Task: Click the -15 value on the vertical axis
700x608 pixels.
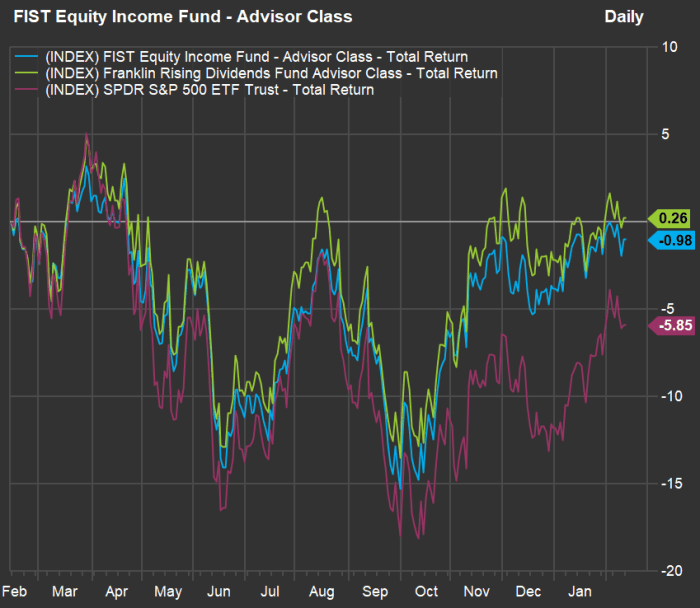Action: click(670, 483)
